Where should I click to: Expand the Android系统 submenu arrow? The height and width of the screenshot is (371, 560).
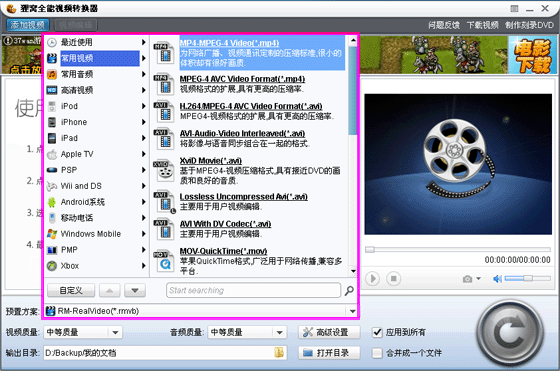(x=143, y=202)
